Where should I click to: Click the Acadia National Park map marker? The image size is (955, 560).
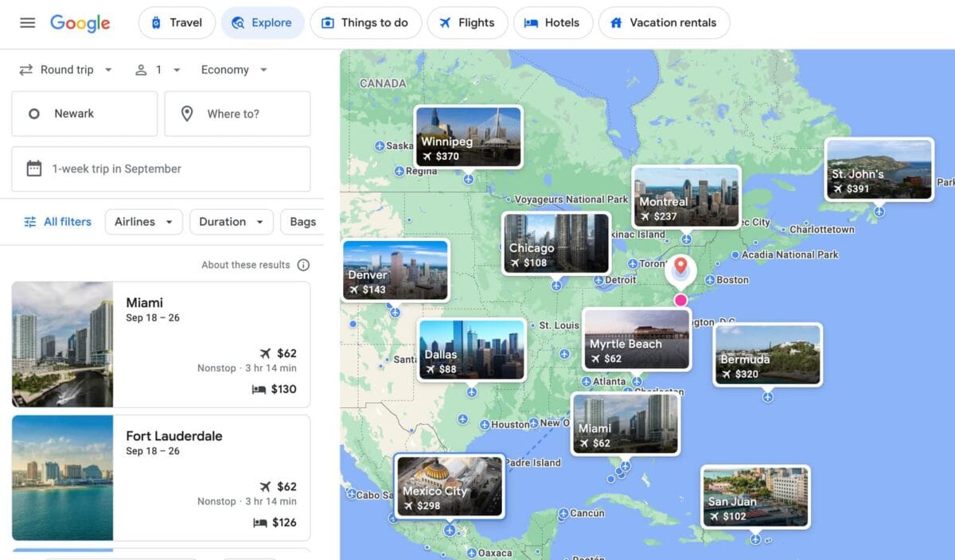736,255
